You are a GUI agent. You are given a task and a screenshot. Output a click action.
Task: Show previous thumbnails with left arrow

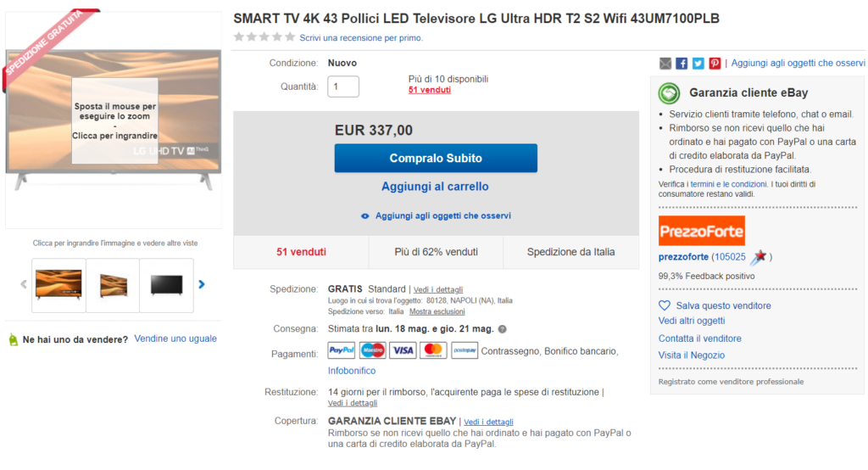24,284
